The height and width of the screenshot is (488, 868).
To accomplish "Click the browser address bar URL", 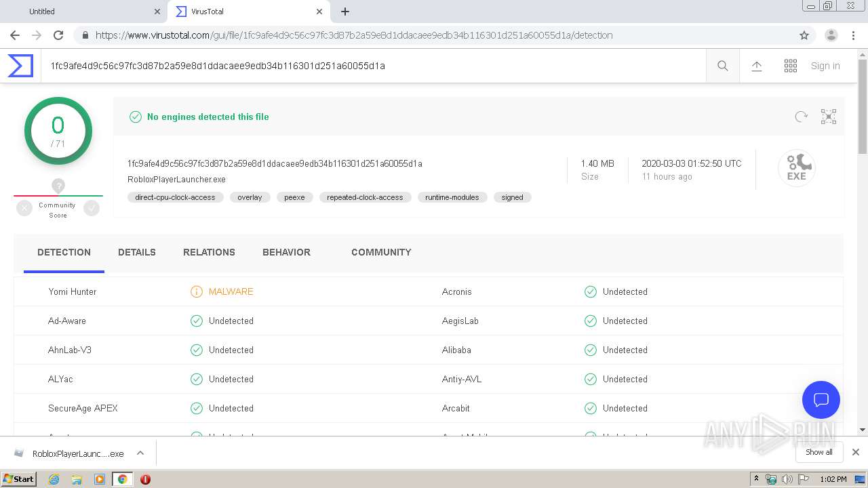I will point(354,35).
